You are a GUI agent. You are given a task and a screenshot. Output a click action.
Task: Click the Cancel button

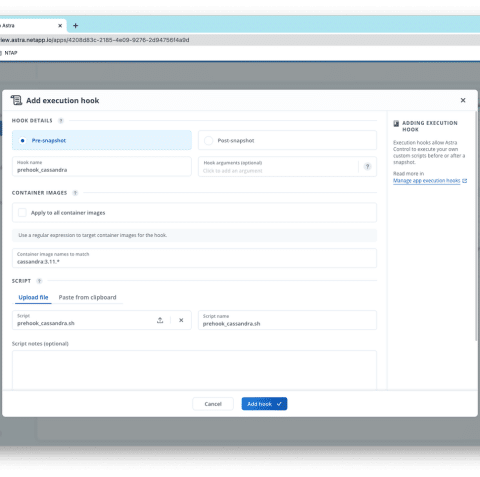tap(213, 404)
